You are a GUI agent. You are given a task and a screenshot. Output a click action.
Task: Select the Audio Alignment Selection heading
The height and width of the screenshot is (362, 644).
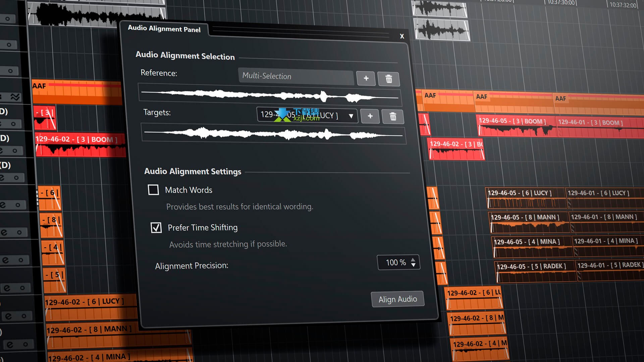point(185,56)
